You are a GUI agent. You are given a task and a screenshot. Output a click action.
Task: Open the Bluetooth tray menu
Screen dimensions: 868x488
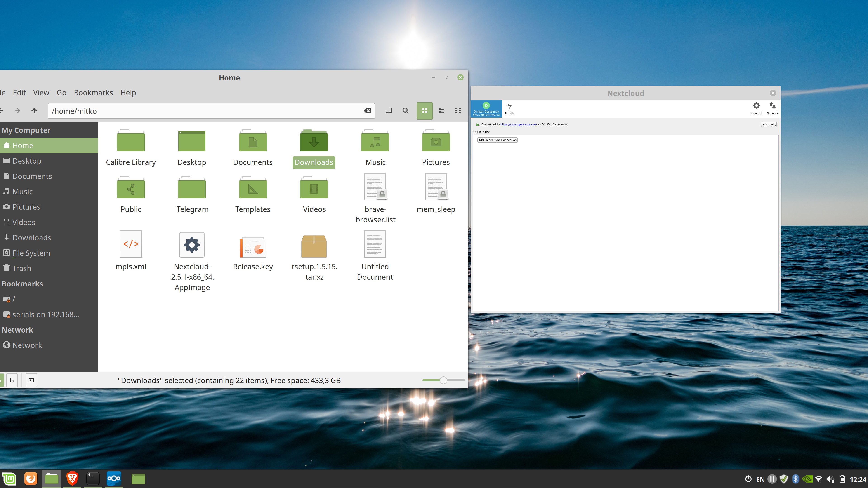[796, 479]
